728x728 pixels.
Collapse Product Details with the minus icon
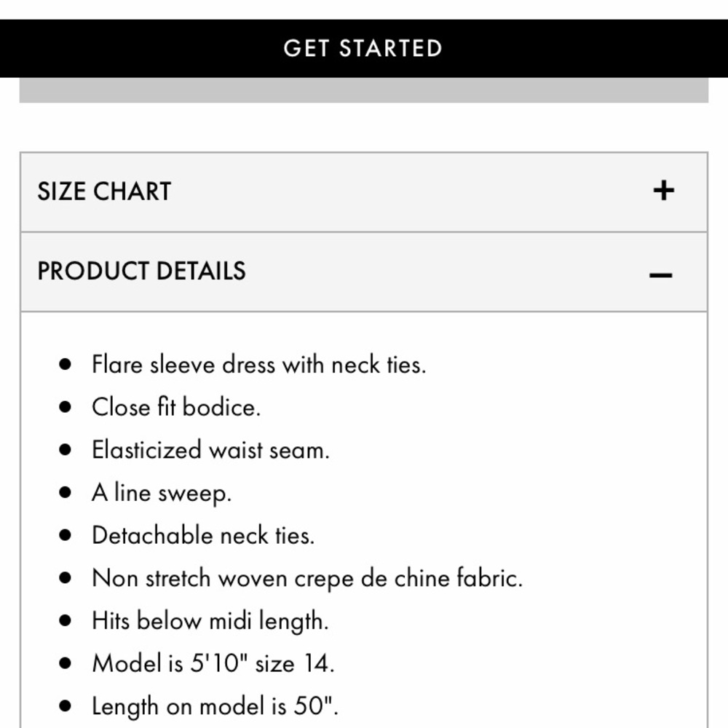pyautogui.click(x=661, y=275)
